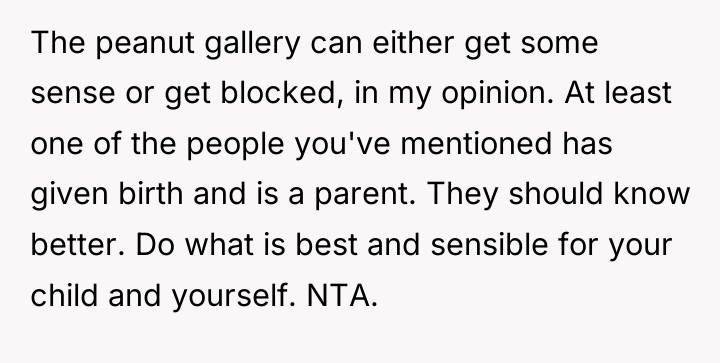Screen dimensions: 720x363
Task: Click the word "yourself." in last line
Action: click(234, 296)
